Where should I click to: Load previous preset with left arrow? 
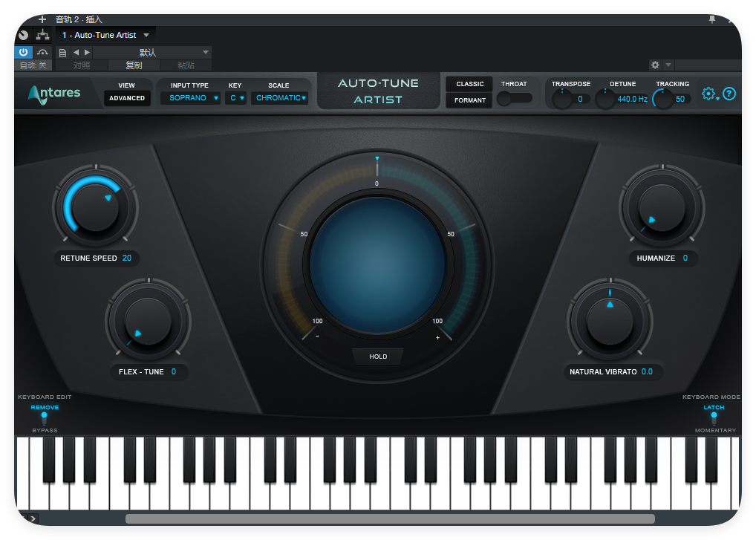point(76,52)
